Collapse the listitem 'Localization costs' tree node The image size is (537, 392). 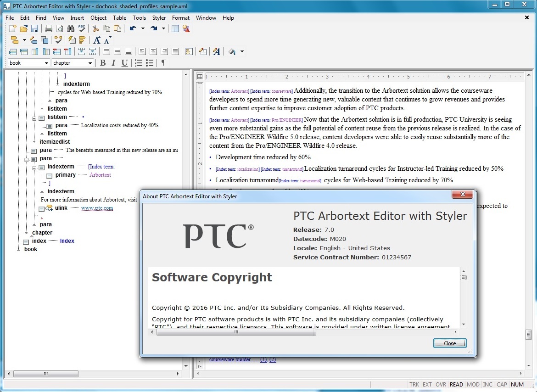tap(34, 118)
